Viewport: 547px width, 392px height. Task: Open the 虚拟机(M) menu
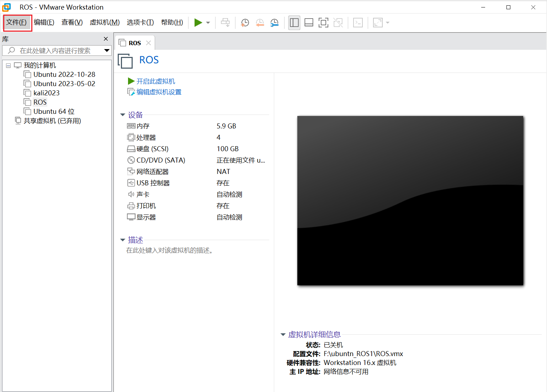105,22
